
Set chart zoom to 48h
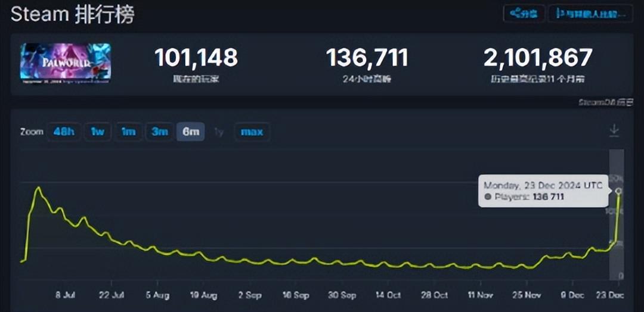coord(64,132)
